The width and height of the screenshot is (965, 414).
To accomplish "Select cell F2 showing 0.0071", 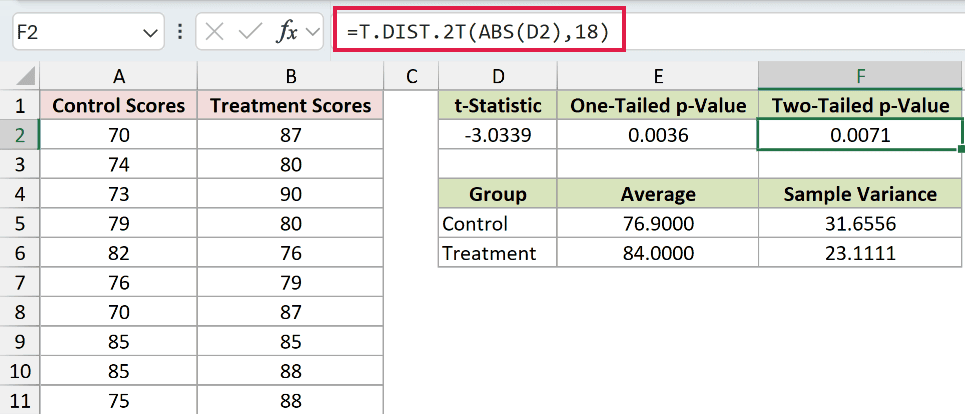I will [x=859, y=135].
